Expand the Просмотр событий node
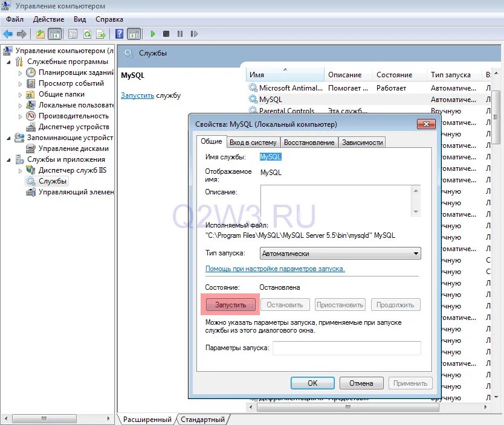 20,84
